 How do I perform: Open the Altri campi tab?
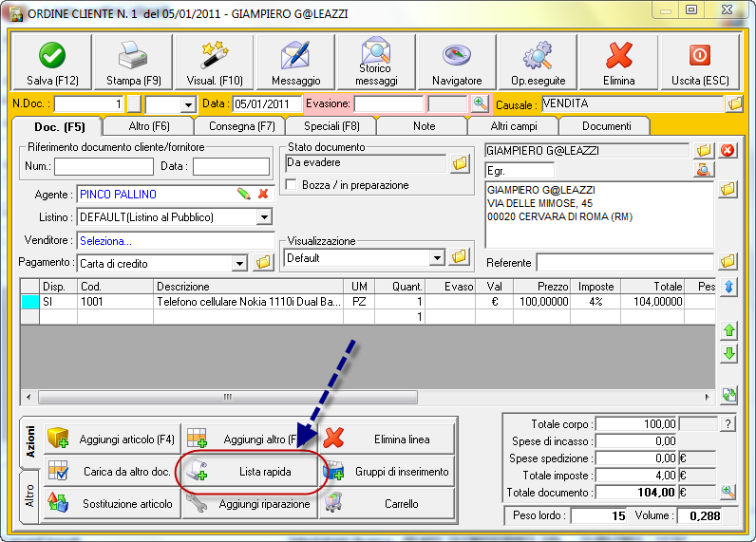(514, 126)
